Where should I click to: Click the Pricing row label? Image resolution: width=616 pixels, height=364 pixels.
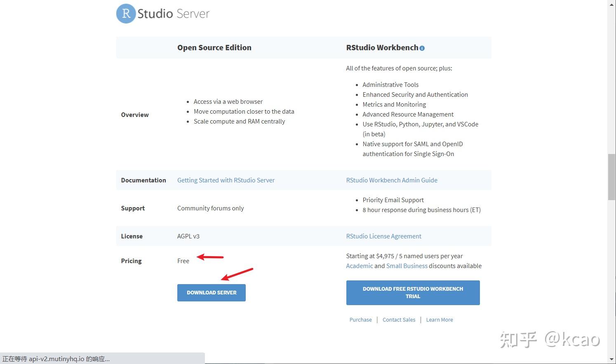pyautogui.click(x=131, y=261)
